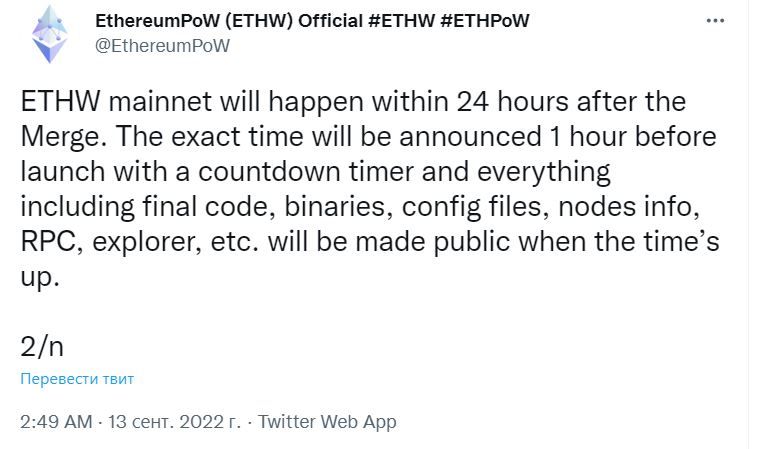
Task: Click the 2/n thread marker text
Action: (42, 347)
